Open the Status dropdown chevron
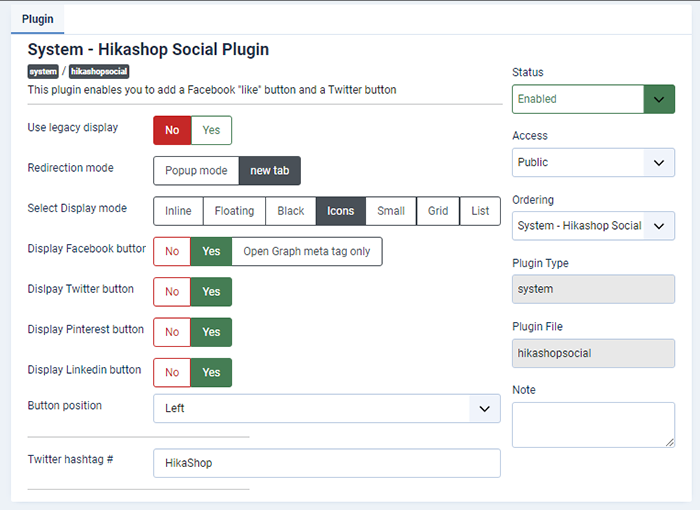700x510 pixels. tap(659, 99)
